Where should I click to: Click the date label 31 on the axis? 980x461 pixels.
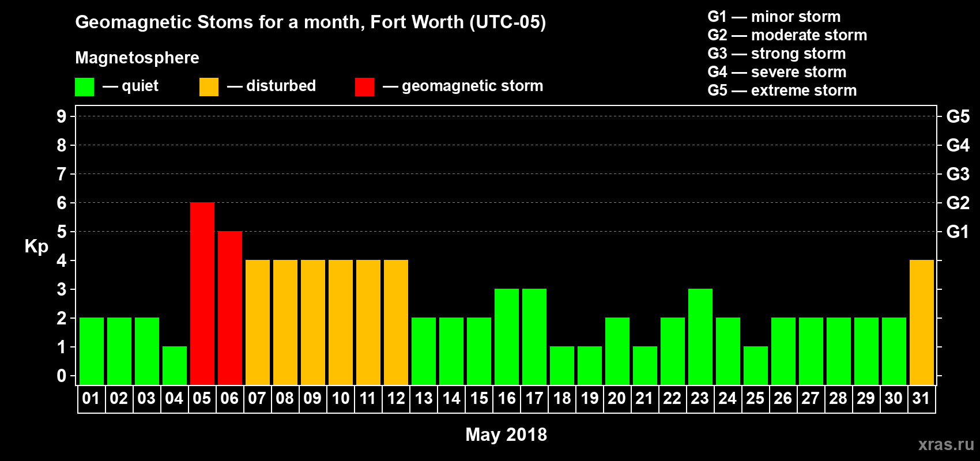921,398
